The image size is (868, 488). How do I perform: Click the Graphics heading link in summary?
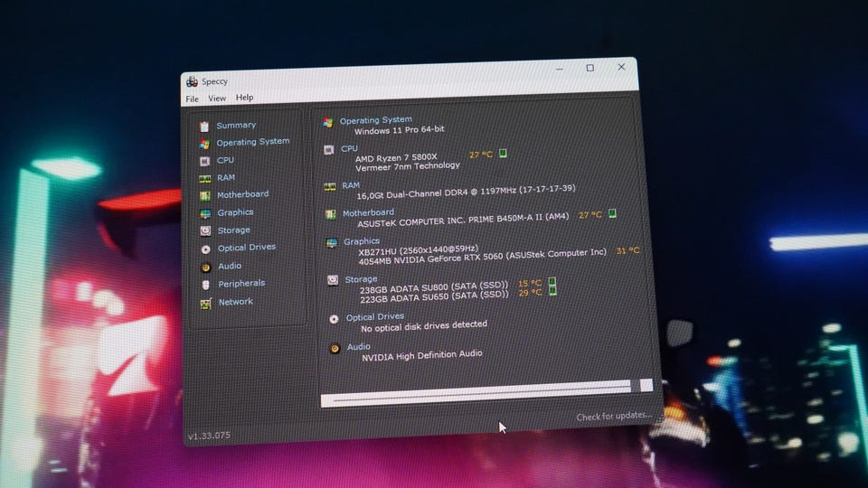point(362,241)
